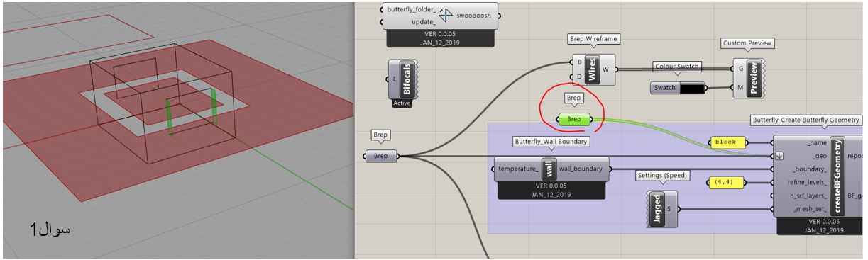Click the black Colour Swatch color
This screenshot has height=260, width=868.
tap(693, 88)
